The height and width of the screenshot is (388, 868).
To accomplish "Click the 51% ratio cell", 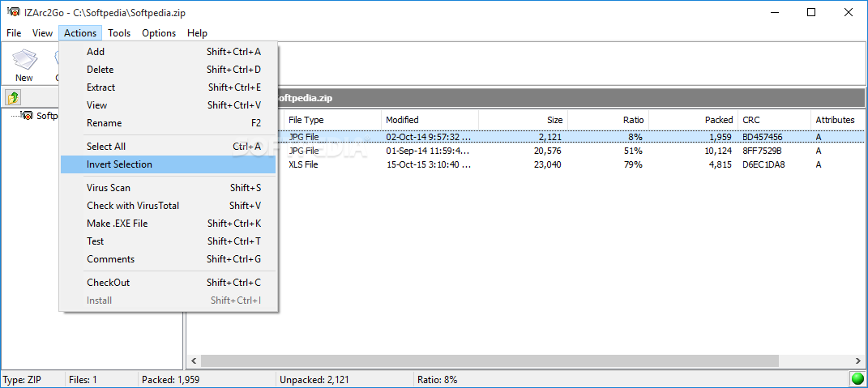I will point(633,151).
